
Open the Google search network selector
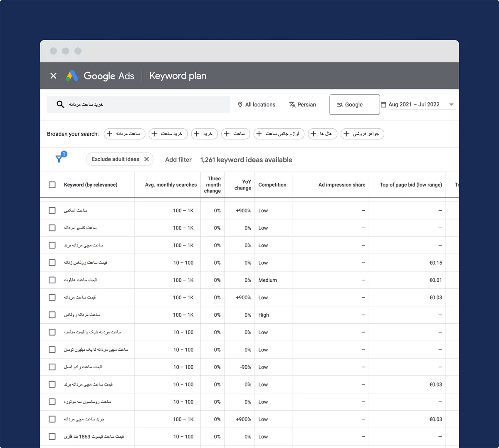354,105
